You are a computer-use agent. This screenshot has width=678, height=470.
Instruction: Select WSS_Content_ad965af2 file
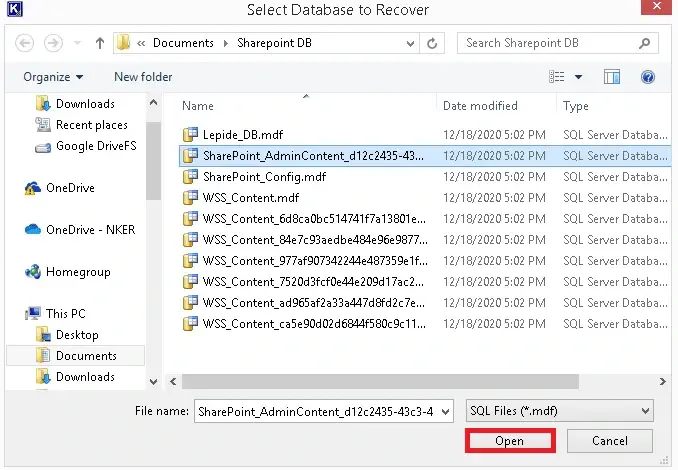pyautogui.click(x=425, y=303)
